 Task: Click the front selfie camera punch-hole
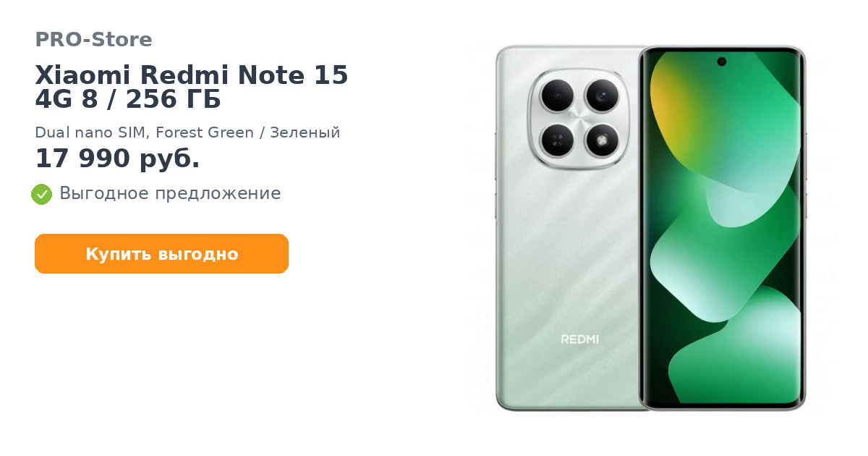pos(722,62)
